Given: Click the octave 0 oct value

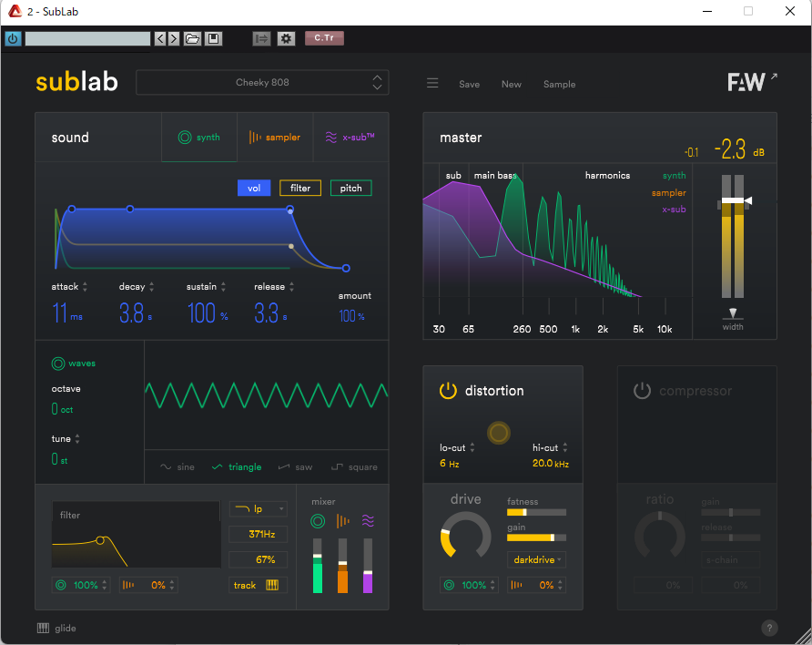Looking at the screenshot, I should pos(62,409).
